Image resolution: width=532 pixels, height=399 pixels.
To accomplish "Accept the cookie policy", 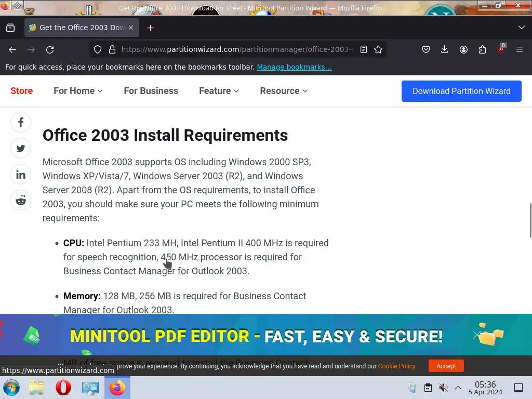I will (446, 366).
